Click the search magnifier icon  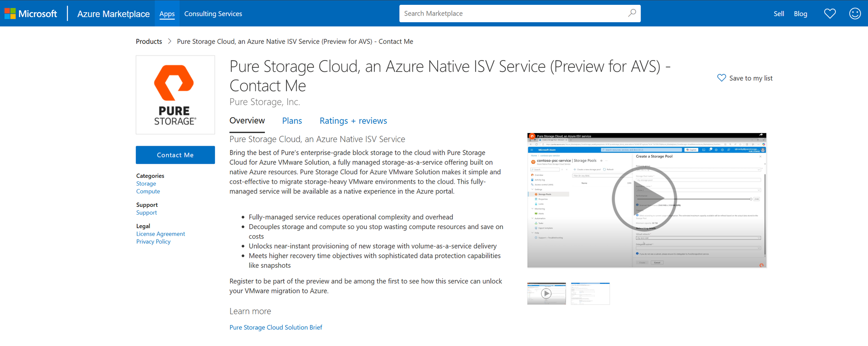click(x=632, y=13)
